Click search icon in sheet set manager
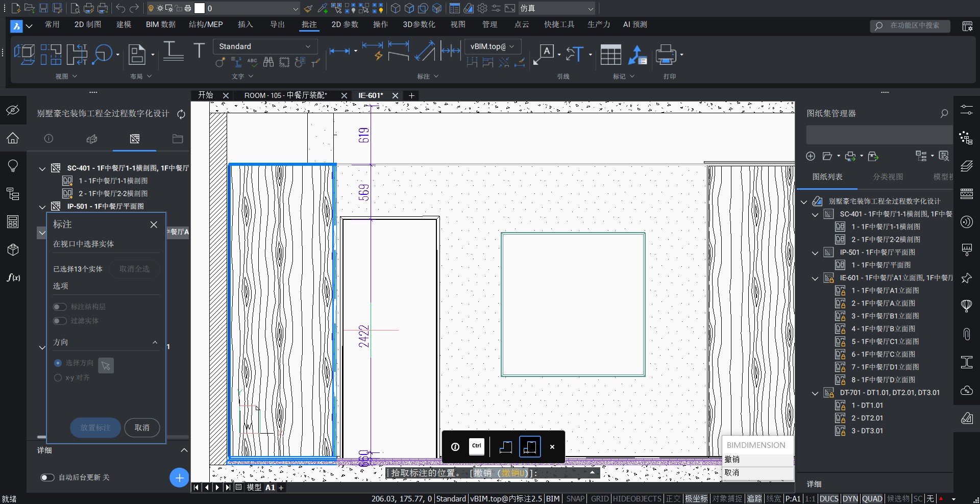 tap(944, 113)
